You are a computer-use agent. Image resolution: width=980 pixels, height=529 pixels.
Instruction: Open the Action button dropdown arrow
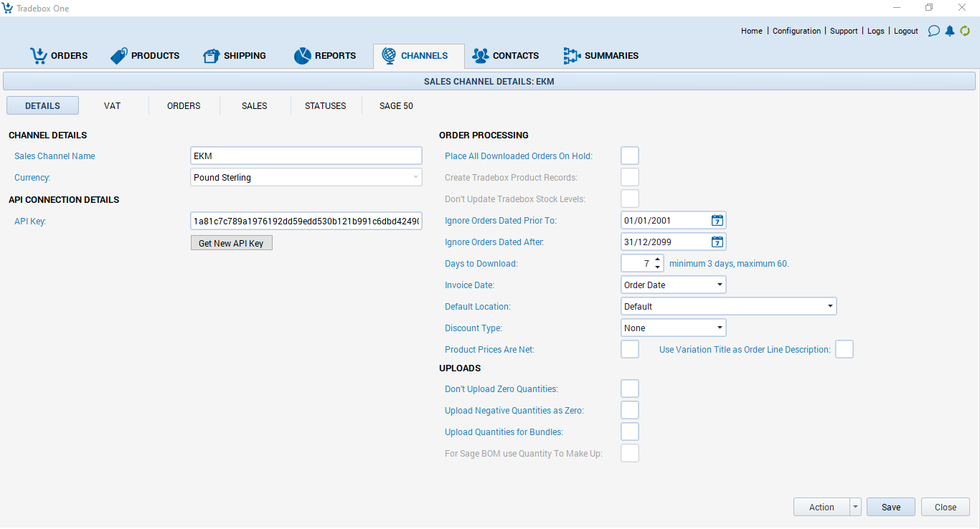point(855,507)
